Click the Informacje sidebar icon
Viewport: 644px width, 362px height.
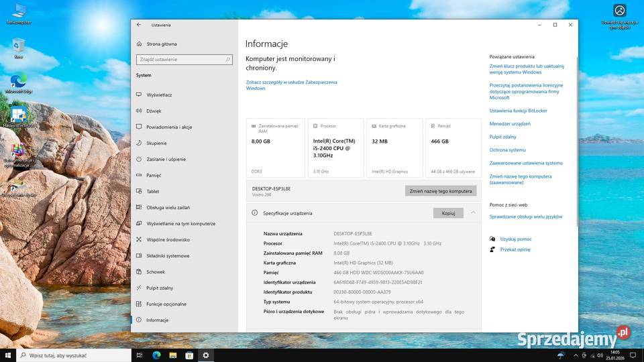point(139,320)
